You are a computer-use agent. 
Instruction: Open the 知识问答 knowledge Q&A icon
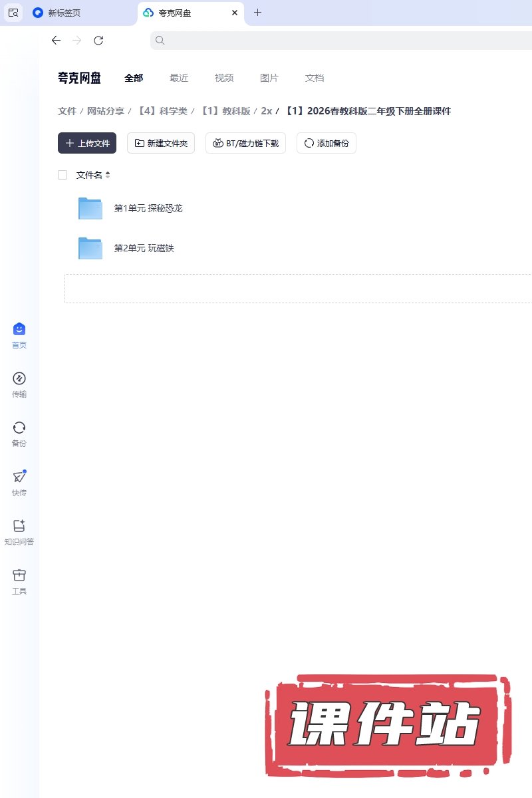point(19,527)
